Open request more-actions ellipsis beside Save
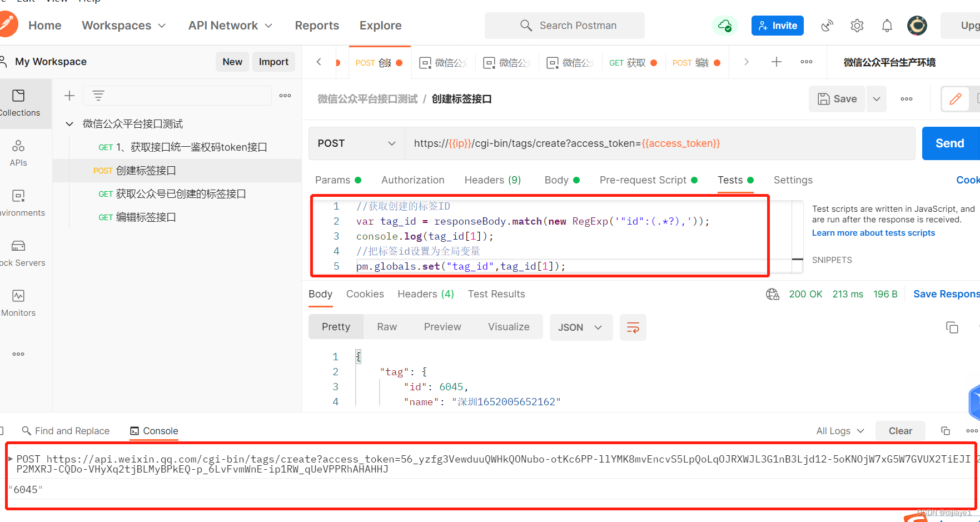Image resolution: width=980 pixels, height=522 pixels. point(907,99)
